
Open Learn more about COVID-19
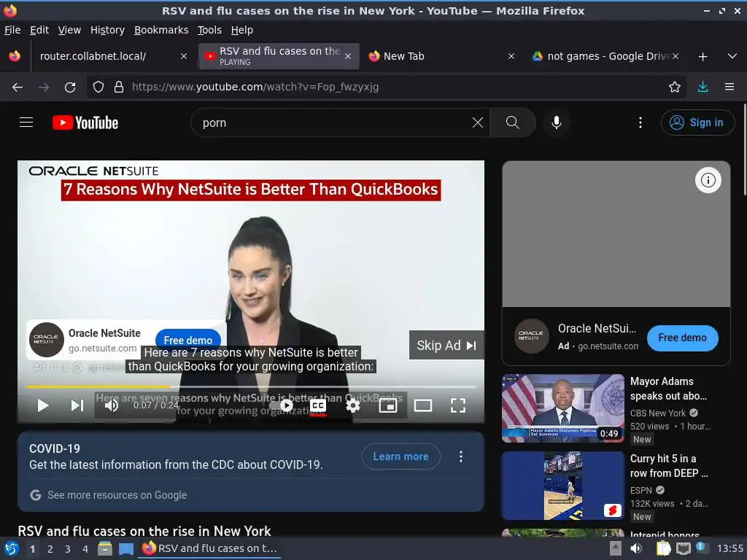400,456
